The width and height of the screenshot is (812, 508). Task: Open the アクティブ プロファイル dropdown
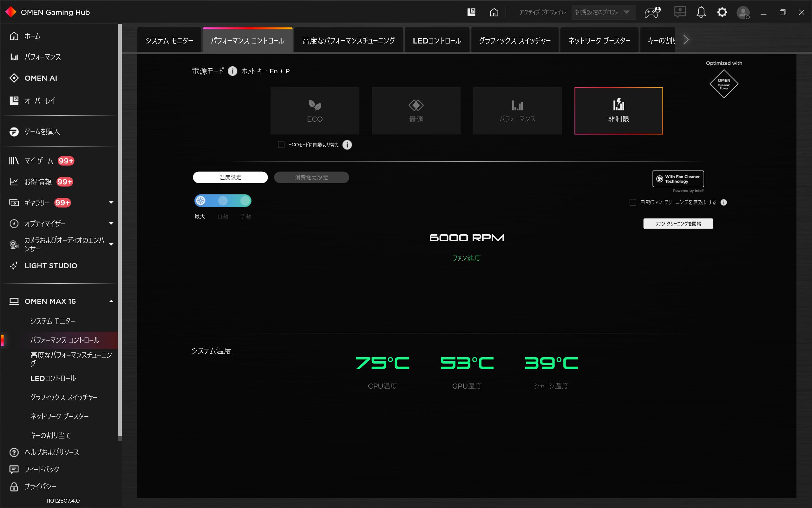coord(603,12)
